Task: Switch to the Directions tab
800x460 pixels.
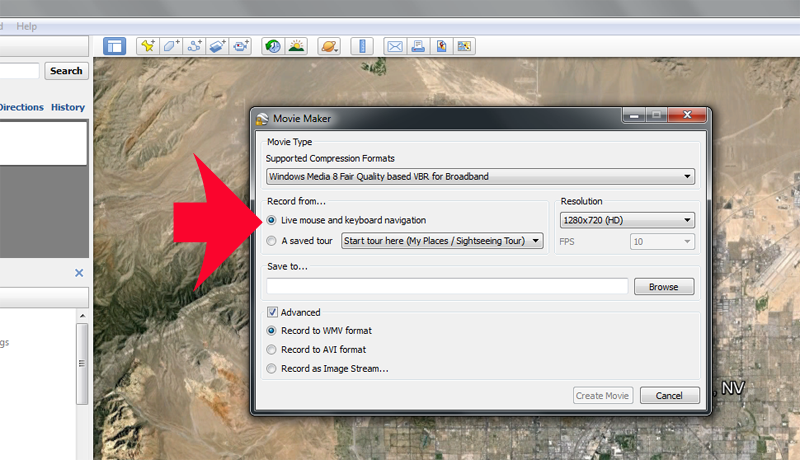Action: 21,107
